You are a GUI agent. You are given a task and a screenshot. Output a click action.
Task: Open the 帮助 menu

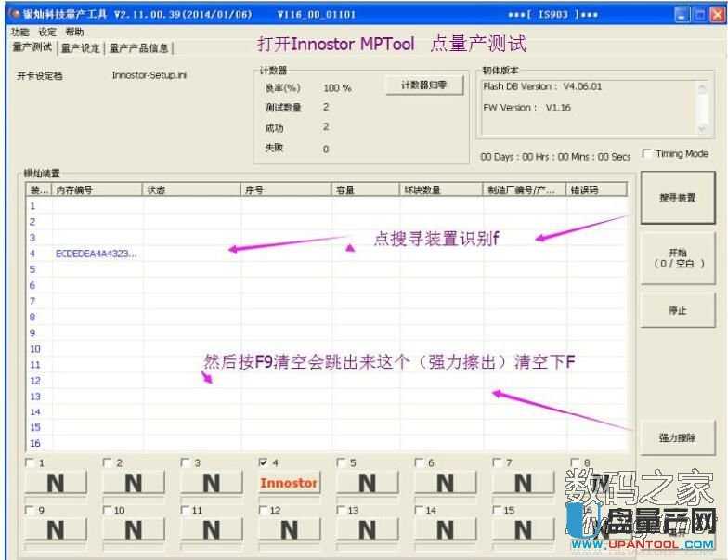point(74,32)
